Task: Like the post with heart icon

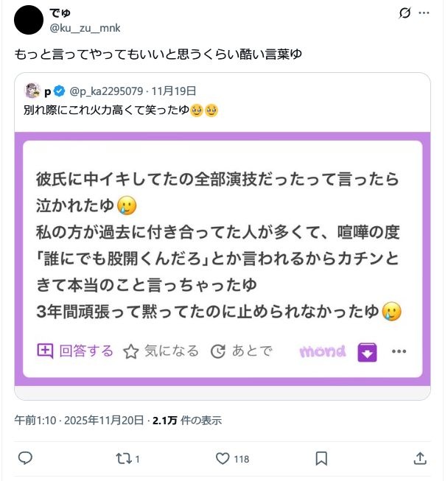Action: point(223,458)
